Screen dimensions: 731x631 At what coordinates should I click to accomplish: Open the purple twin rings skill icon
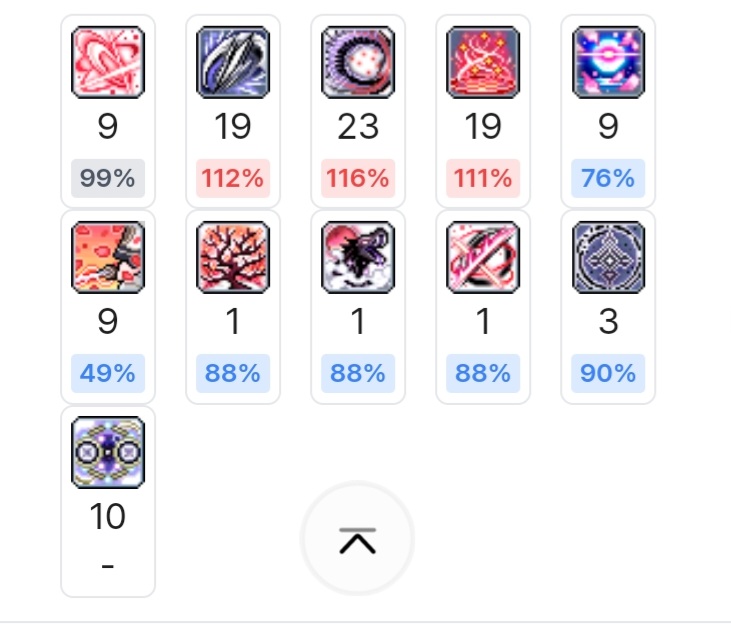pos(108,452)
